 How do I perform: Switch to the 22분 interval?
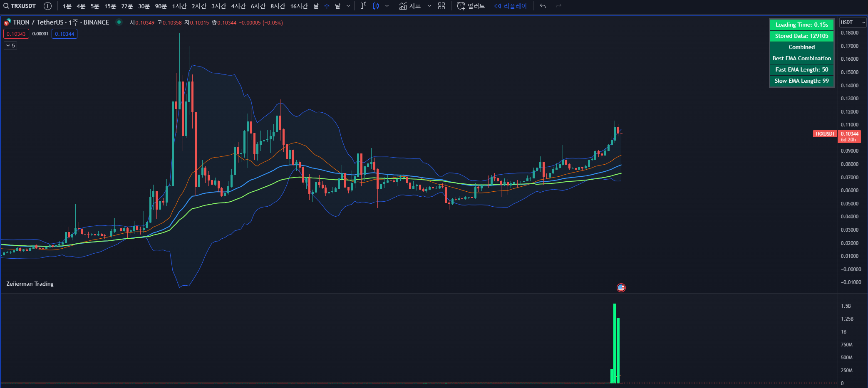click(127, 6)
